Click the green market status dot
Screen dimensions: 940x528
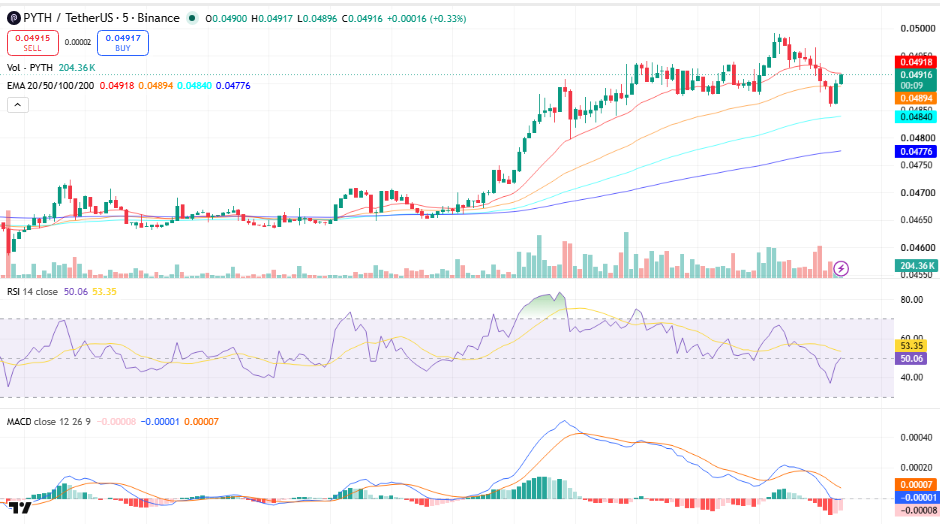(x=192, y=19)
